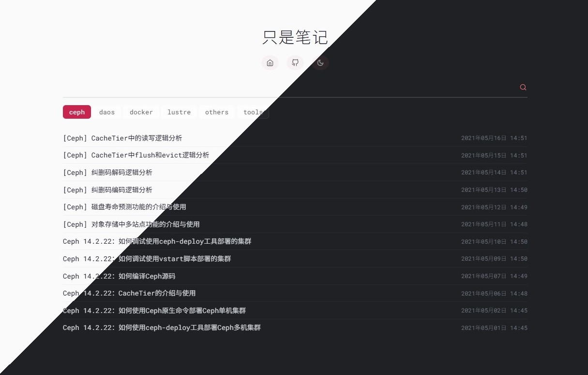588x375 pixels.
Task: Open post 纠删码编码逻辑分析
Action: point(107,190)
